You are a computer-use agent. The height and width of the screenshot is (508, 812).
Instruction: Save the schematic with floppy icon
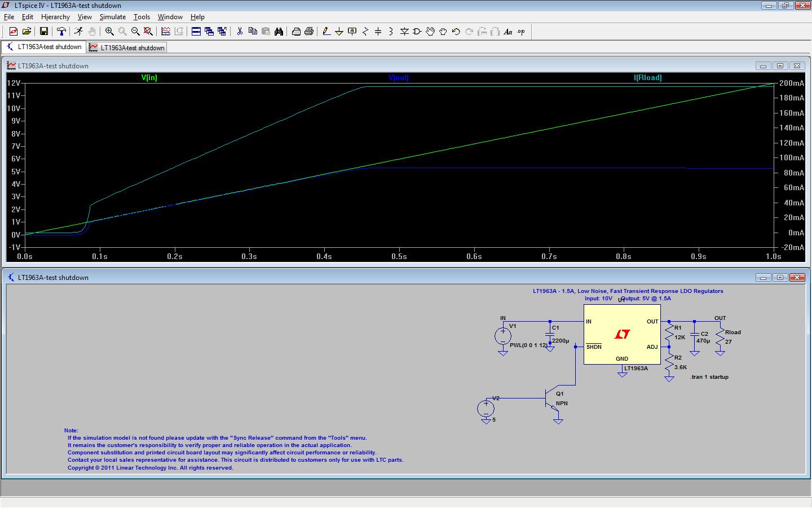click(x=43, y=32)
